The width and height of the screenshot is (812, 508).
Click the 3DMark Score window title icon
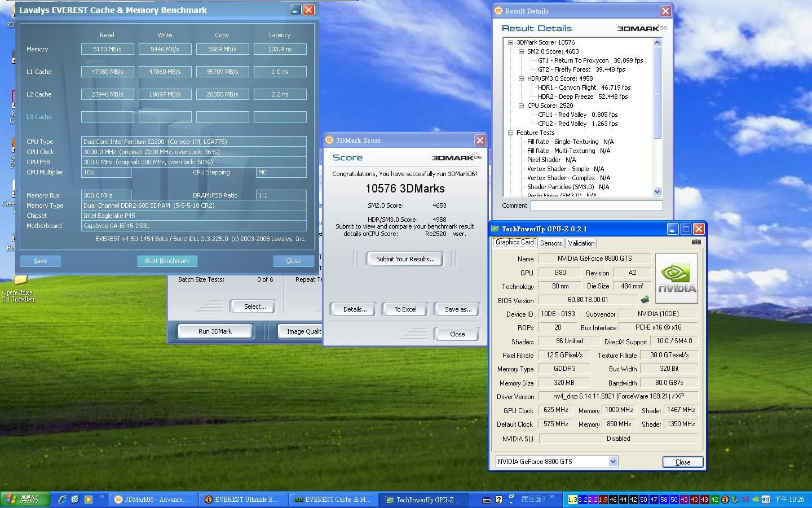[329, 140]
